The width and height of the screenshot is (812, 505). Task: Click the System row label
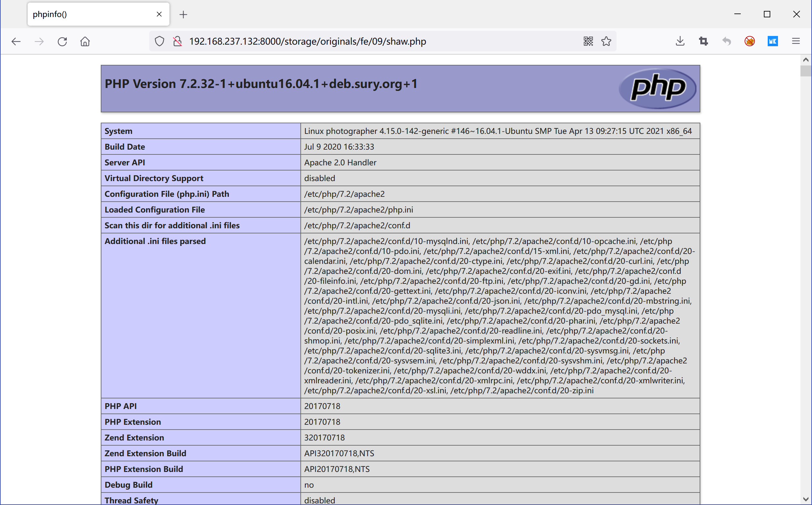pos(118,131)
